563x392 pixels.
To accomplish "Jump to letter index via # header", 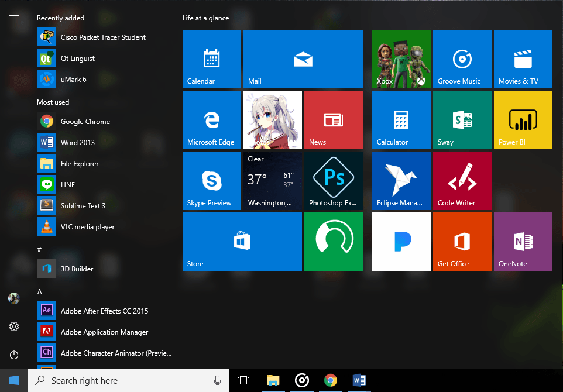I will [39, 249].
